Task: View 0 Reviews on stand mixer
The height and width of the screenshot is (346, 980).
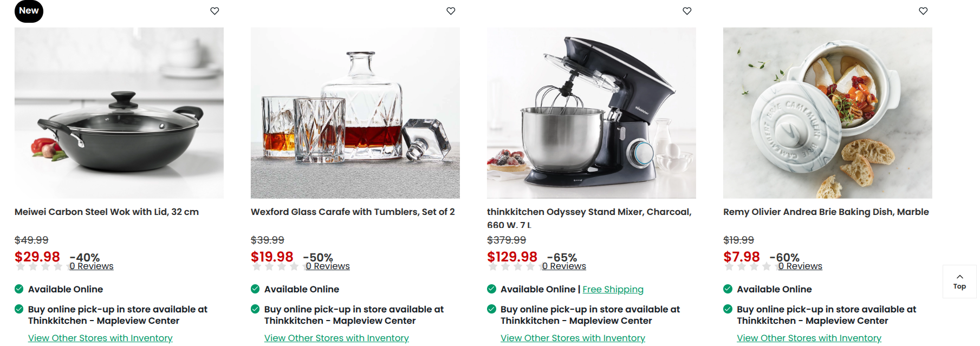Action: 564,266
